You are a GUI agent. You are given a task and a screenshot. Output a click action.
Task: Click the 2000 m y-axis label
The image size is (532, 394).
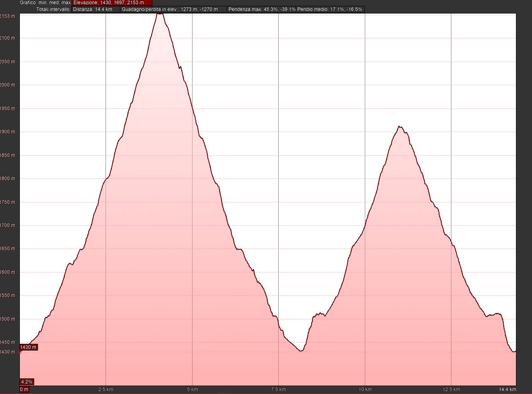pyautogui.click(x=8, y=85)
